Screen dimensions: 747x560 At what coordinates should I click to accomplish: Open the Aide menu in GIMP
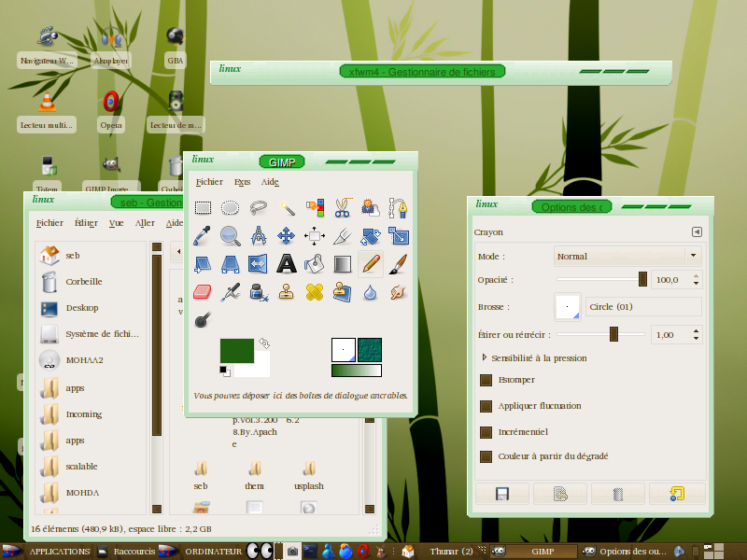pyautogui.click(x=270, y=182)
